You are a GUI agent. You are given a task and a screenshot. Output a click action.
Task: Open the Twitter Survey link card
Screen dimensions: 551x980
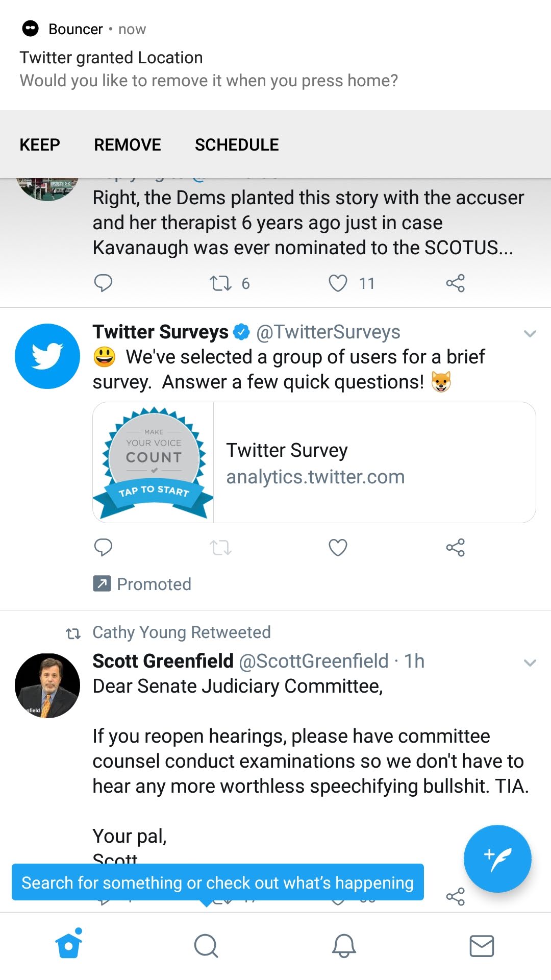click(314, 462)
